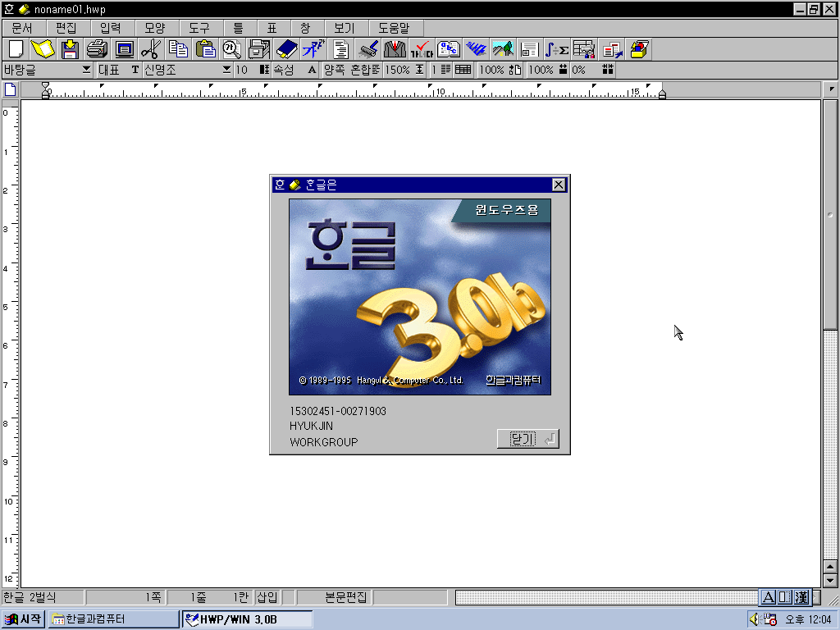Toggle 삽입 insert mode in status bar

[x=267, y=597]
